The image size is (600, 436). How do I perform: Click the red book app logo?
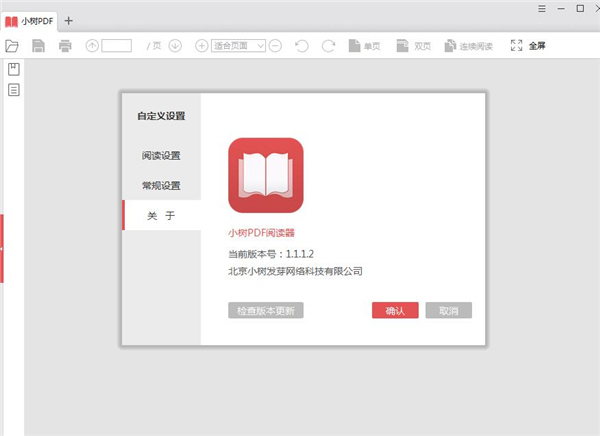(x=266, y=175)
